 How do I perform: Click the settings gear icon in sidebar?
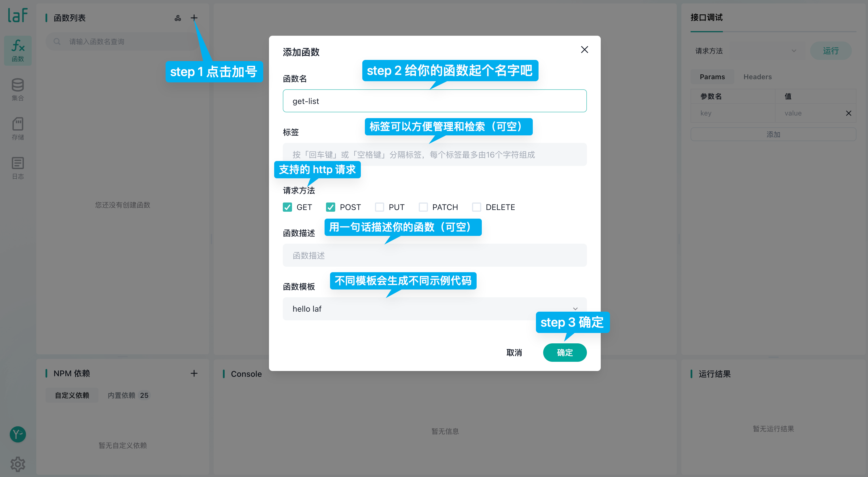18,464
